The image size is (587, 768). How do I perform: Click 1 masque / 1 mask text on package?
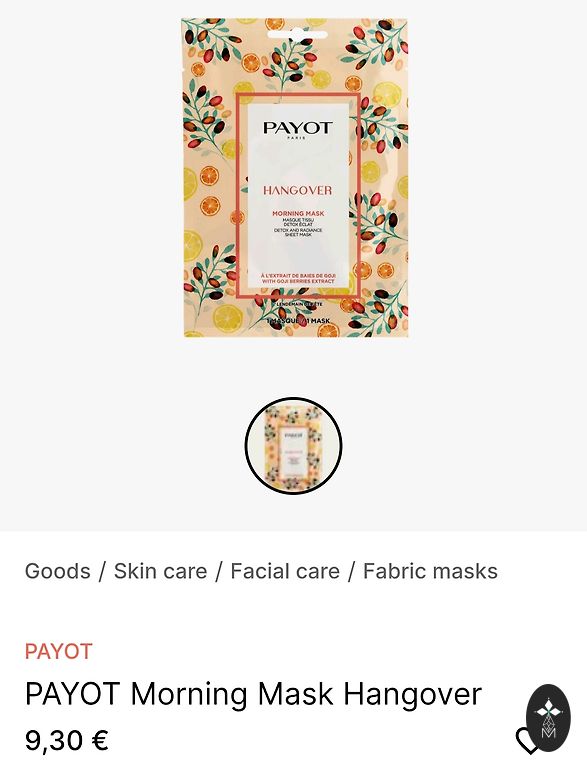(x=298, y=321)
